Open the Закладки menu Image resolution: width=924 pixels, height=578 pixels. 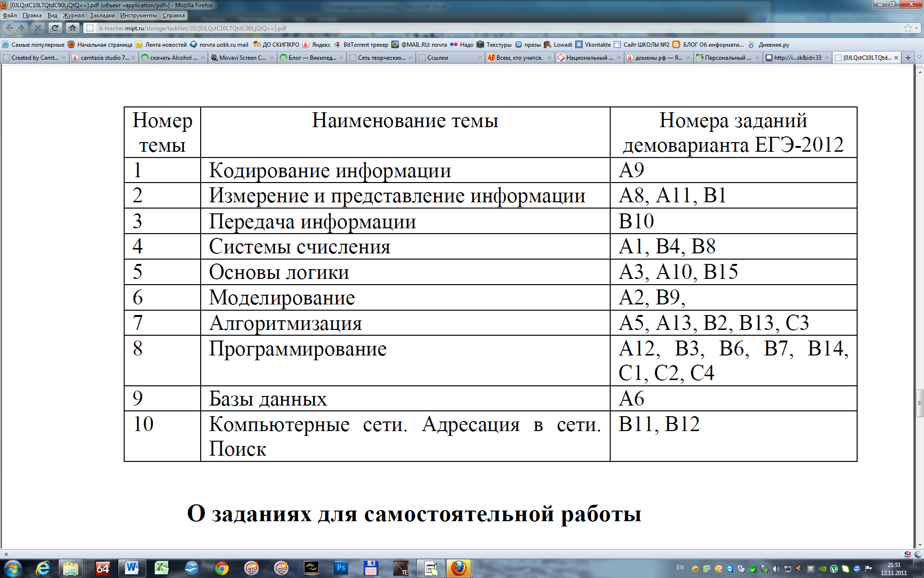tap(102, 15)
